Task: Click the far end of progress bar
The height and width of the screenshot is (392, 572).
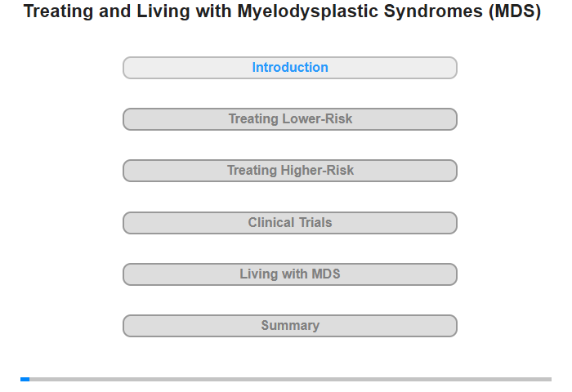Action: pos(550,379)
